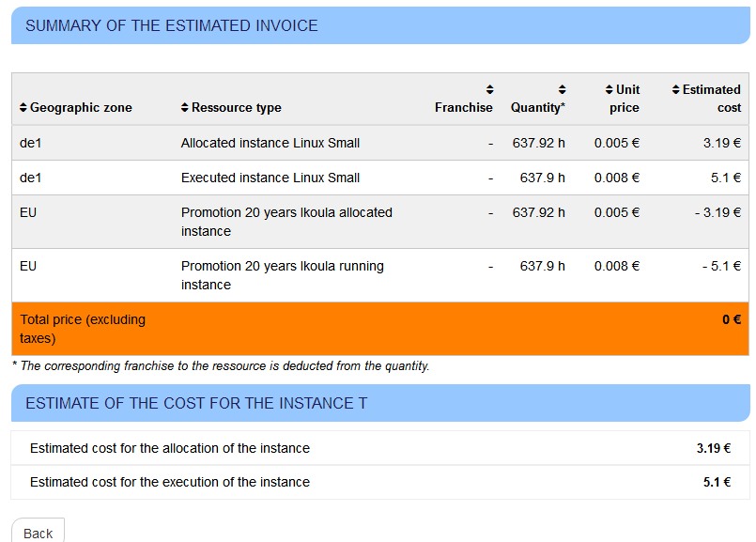The height and width of the screenshot is (542, 756).
Task: Click the Estimate of the Cost heading
Action: [196, 404]
